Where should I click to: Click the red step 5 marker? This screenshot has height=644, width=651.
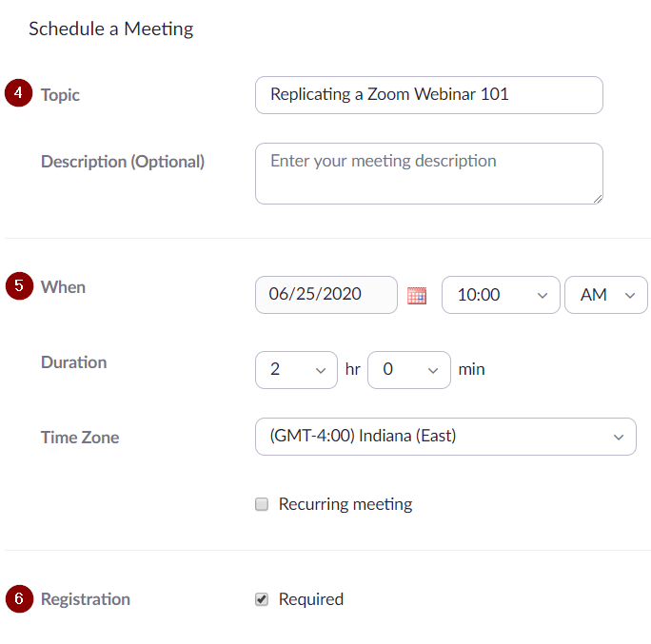(19, 286)
